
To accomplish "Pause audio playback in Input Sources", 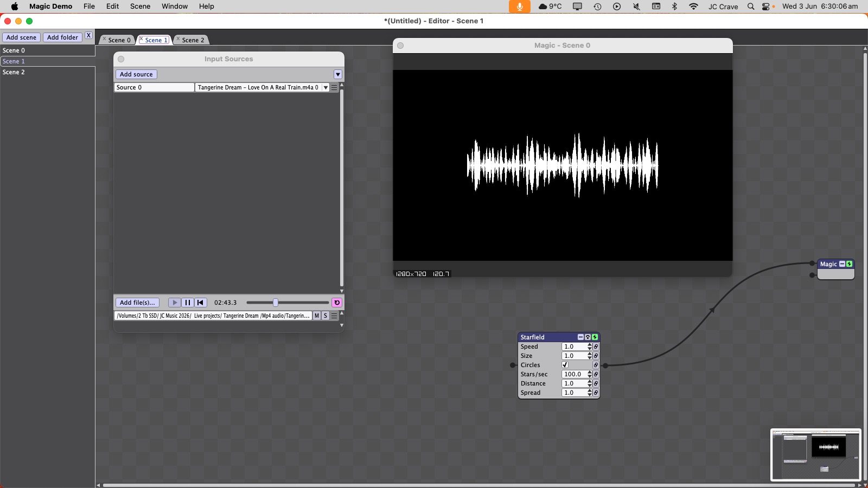I will pyautogui.click(x=188, y=303).
